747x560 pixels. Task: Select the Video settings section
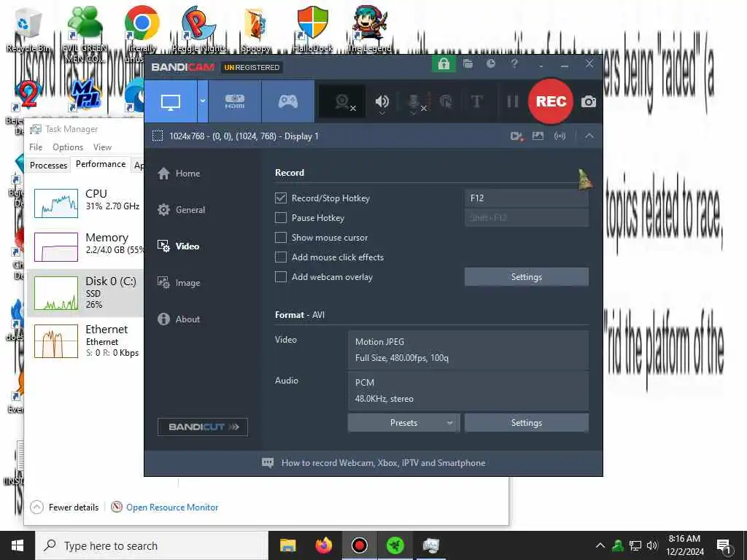coord(178,246)
